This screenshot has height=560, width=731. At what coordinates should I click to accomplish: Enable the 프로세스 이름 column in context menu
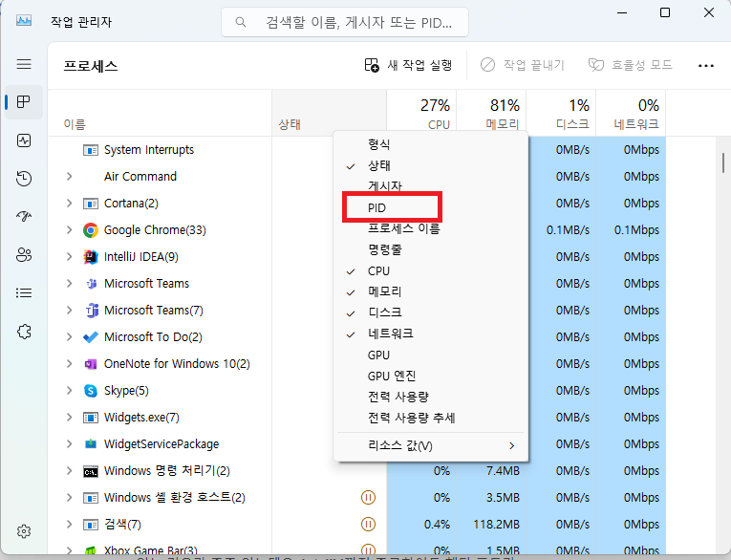click(x=431, y=229)
